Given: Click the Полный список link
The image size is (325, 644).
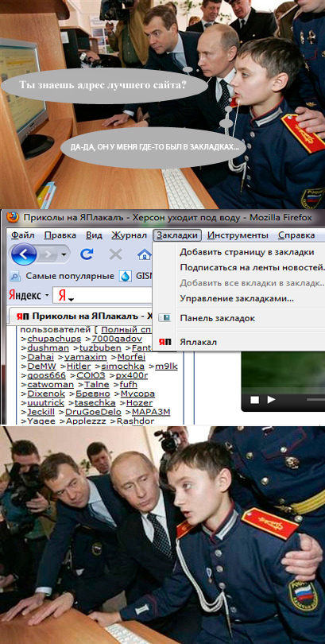Looking at the screenshot, I should 126,330.
